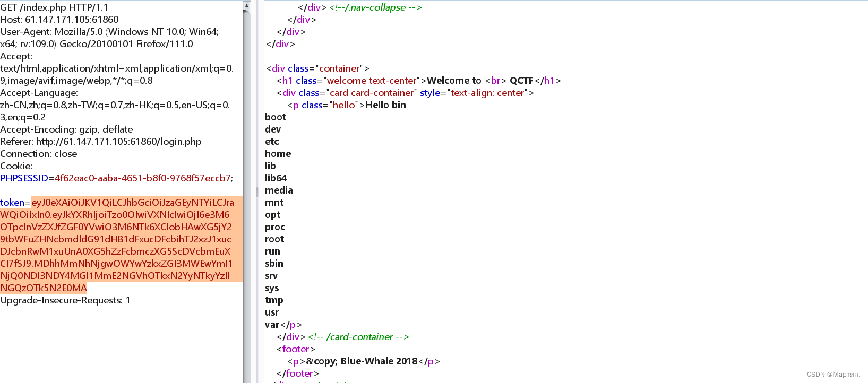Click the div class="container" tag line
This screenshot has height=383, width=868.
click(317, 68)
